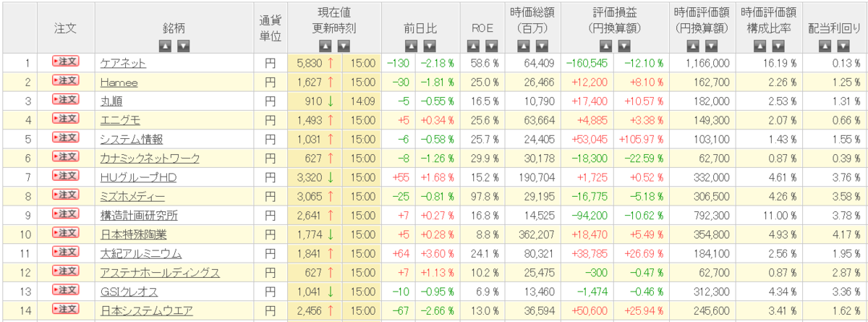Select the 5,830 current price cell
This screenshot has width=868, height=322.
(314, 63)
